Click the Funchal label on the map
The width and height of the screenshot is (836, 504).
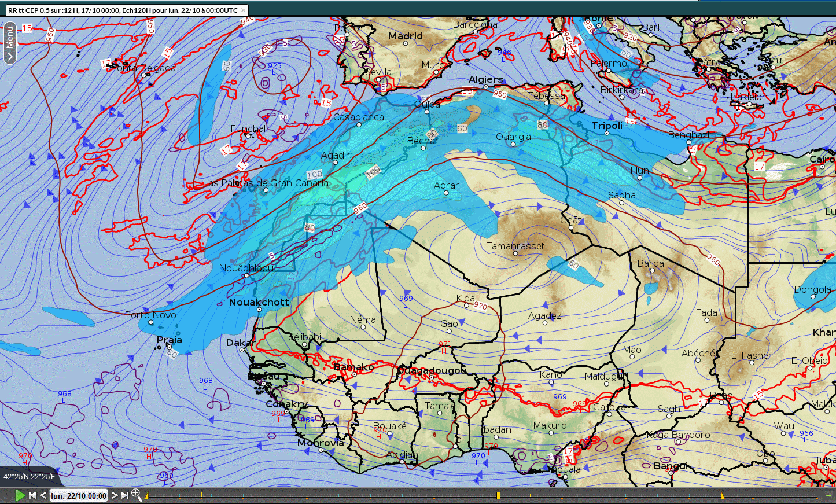coord(248,128)
